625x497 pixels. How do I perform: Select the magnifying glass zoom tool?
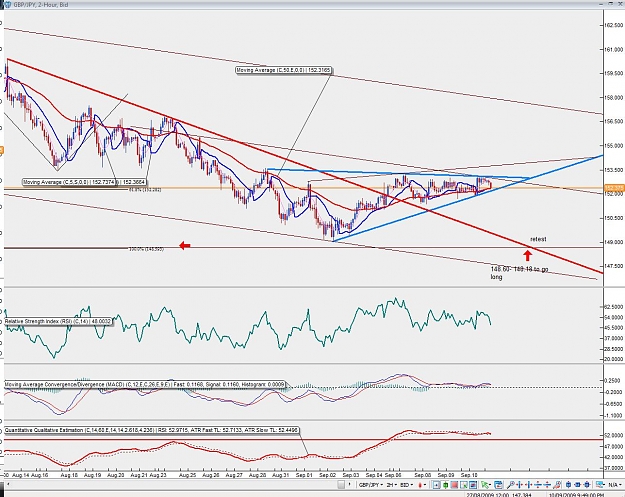pyautogui.click(x=511, y=485)
